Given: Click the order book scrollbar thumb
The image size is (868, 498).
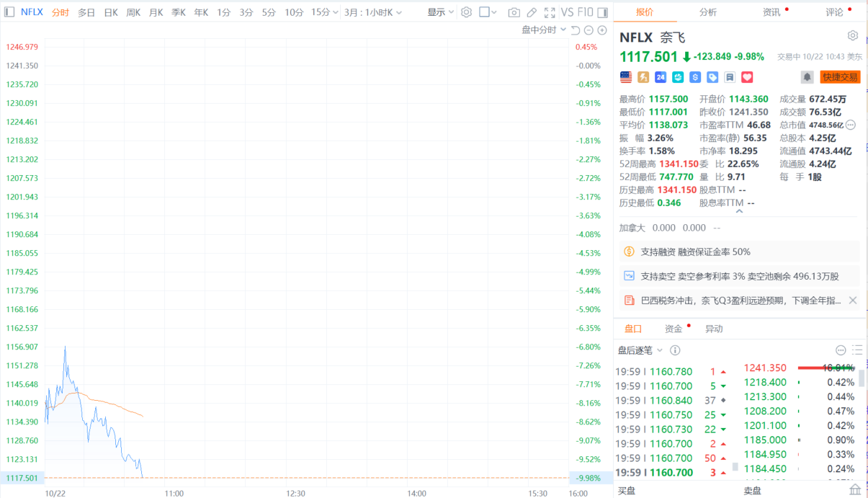Looking at the screenshot, I should (862, 378).
